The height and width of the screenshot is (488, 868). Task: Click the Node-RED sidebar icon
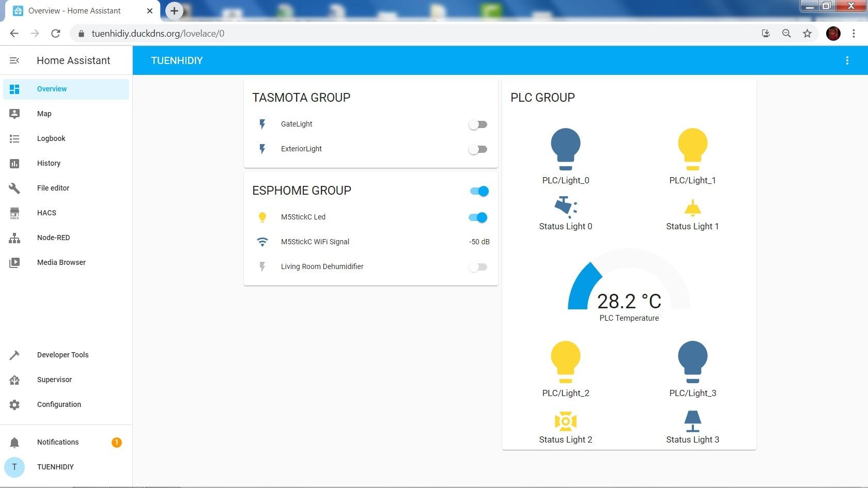click(14, 238)
